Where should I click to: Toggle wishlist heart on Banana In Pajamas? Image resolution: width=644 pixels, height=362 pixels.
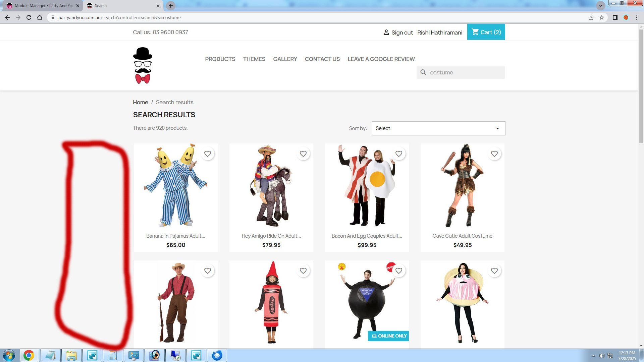(208, 154)
